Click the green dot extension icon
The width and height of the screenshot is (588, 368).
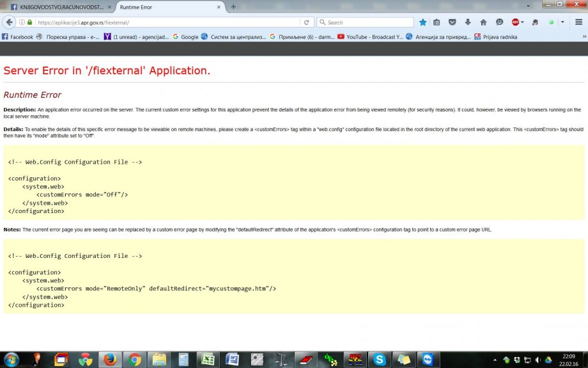[551, 22]
